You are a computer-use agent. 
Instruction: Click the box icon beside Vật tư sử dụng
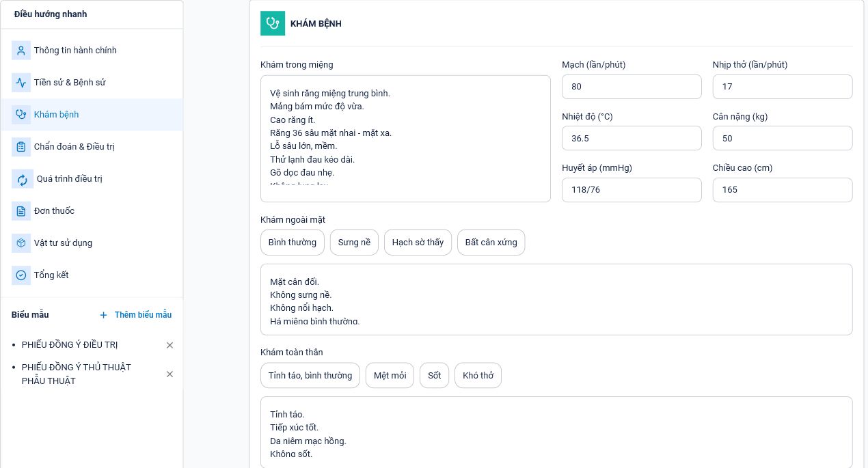point(21,243)
